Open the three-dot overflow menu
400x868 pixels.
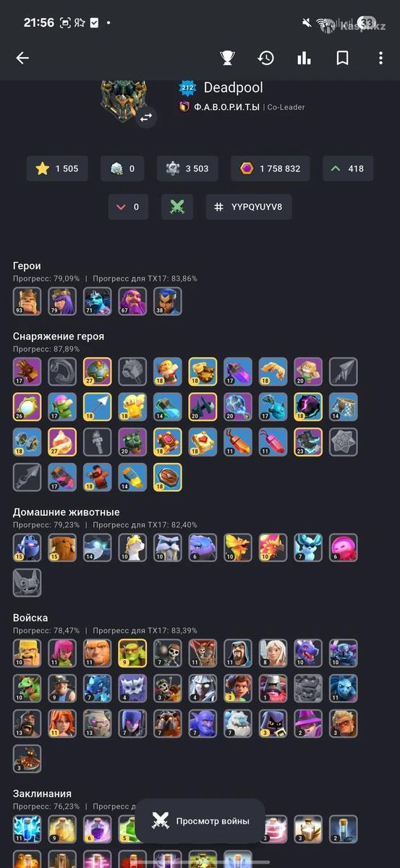click(381, 58)
